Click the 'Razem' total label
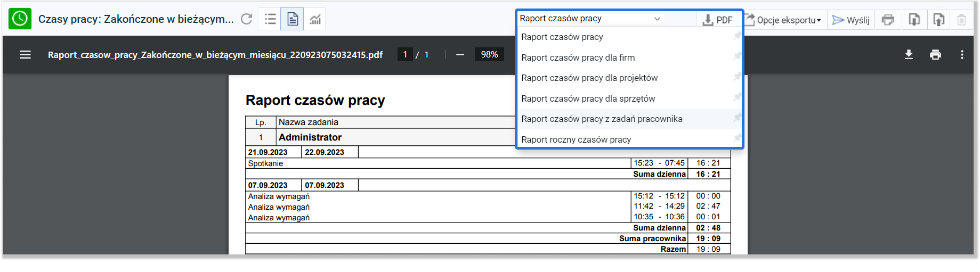980x272 pixels. coord(673,249)
